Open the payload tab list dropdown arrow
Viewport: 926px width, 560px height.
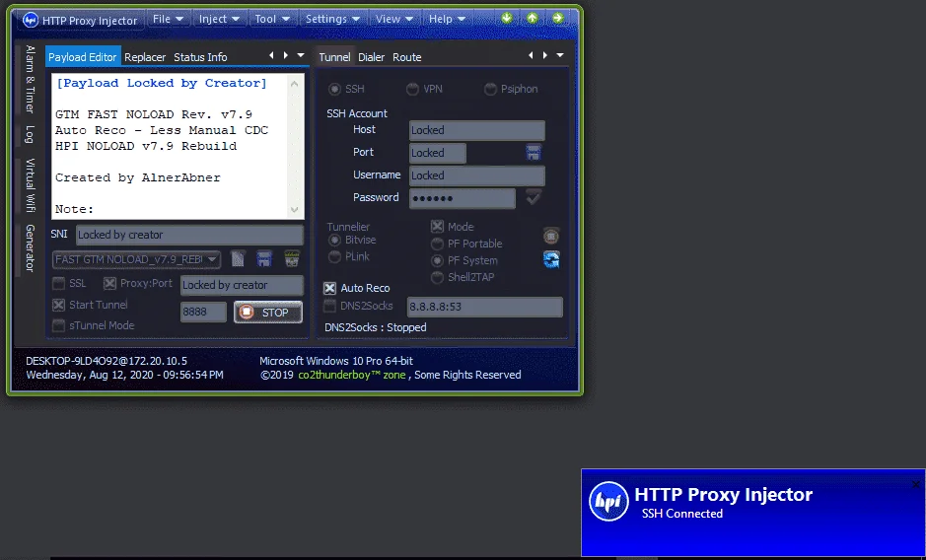(301, 55)
